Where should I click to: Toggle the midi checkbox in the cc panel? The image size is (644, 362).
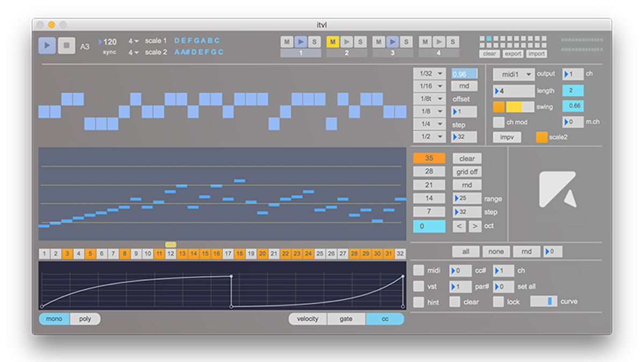click(419, 270)
